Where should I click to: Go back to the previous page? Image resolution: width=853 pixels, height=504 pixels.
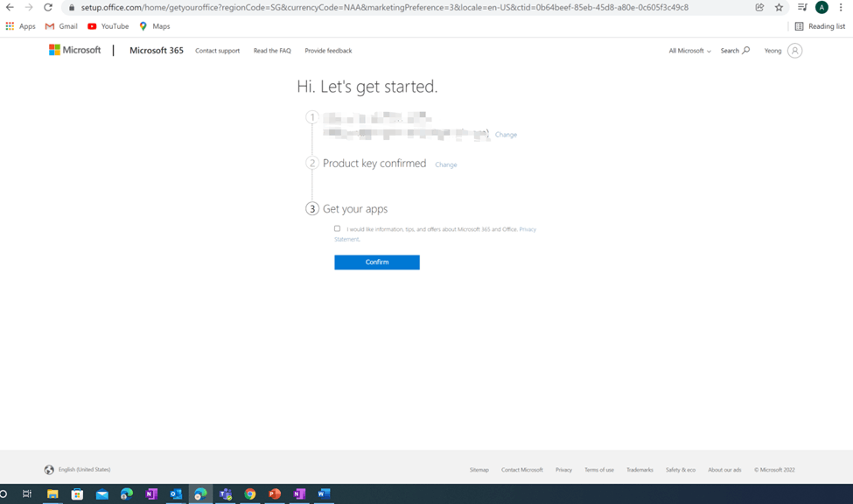tap(10, 7)
